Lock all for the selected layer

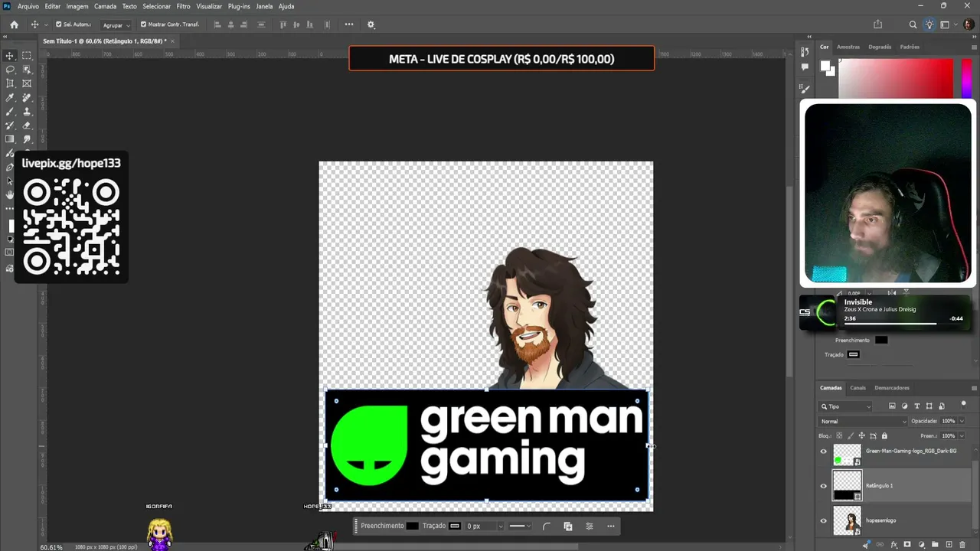point(884,435)
